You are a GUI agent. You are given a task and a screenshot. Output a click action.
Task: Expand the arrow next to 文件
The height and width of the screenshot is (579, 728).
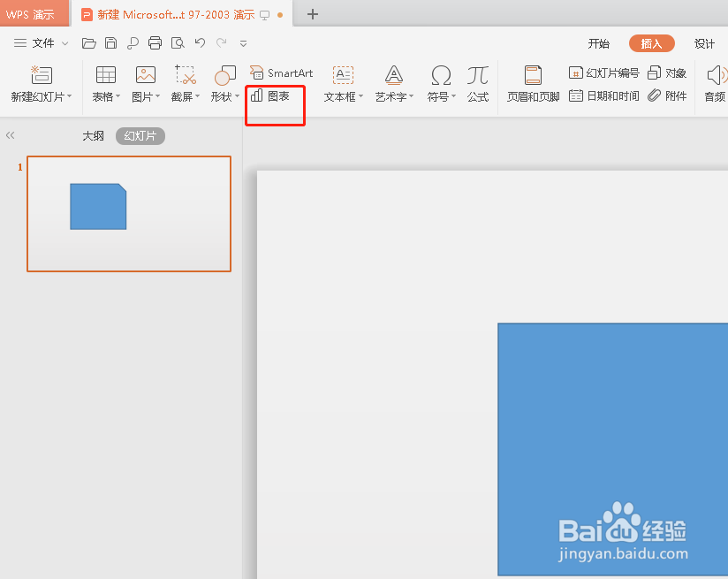tap(65, 43)
